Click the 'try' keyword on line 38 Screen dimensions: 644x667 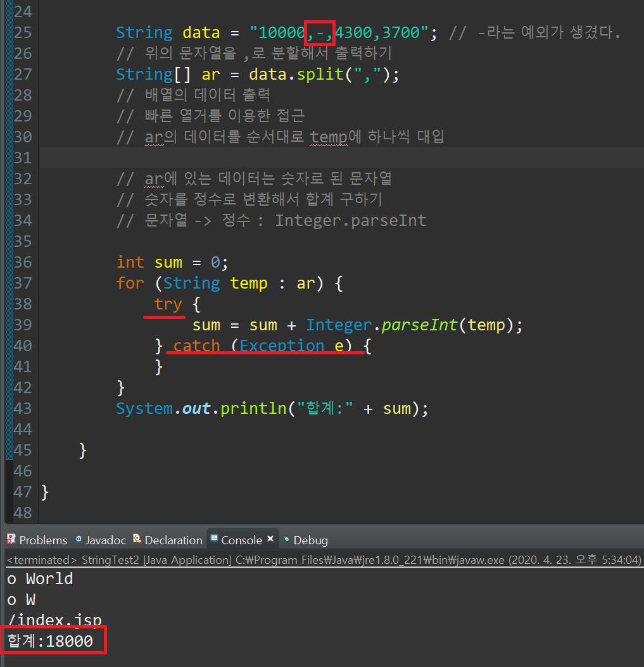click(168, 304)
